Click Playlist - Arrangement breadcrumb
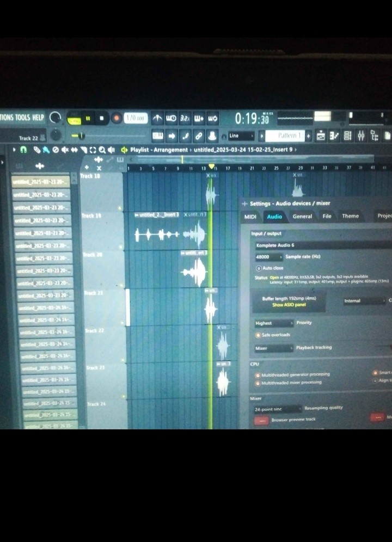The image size is (392, 542). (159, 150)
